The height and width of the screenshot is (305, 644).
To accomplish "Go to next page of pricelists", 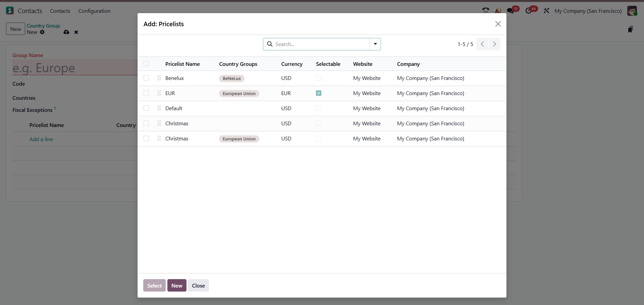I will pos(494,44).
